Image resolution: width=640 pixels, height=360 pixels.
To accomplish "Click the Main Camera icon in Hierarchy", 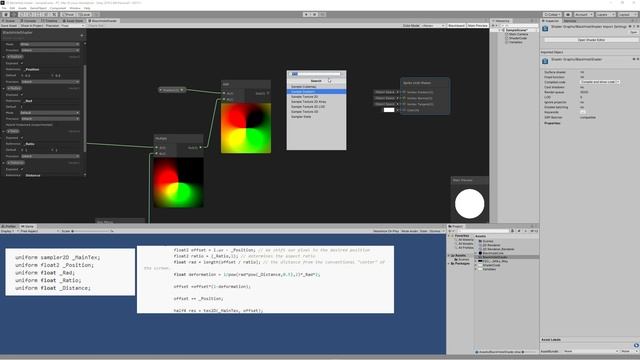I will (507, 34).
